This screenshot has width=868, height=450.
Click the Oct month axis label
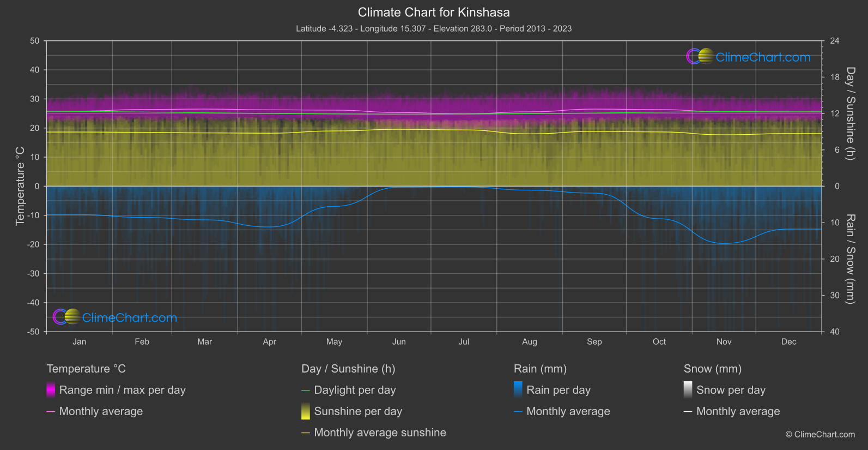pos(659,341)
